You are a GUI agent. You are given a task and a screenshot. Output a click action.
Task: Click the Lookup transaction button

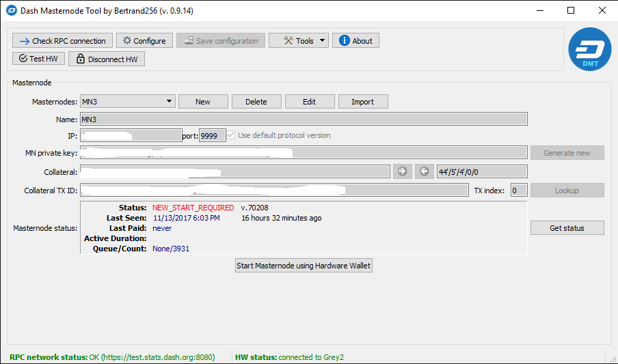[x=567, y=191]
